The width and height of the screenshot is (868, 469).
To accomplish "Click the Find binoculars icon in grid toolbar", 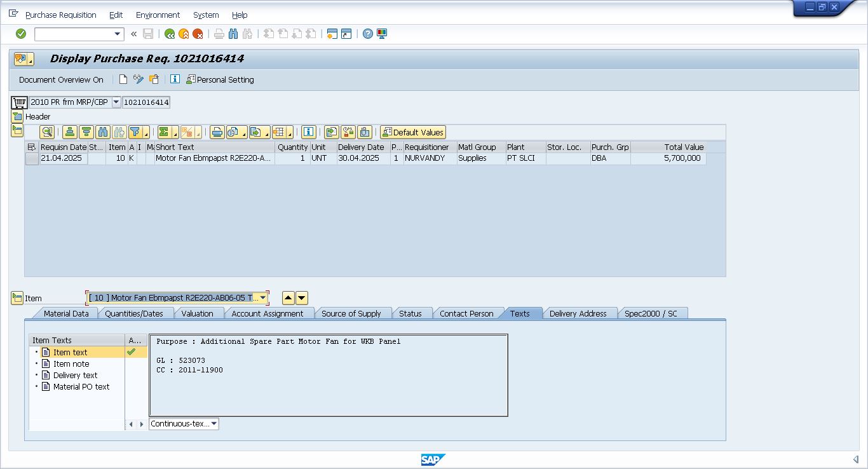I will 103,132.
